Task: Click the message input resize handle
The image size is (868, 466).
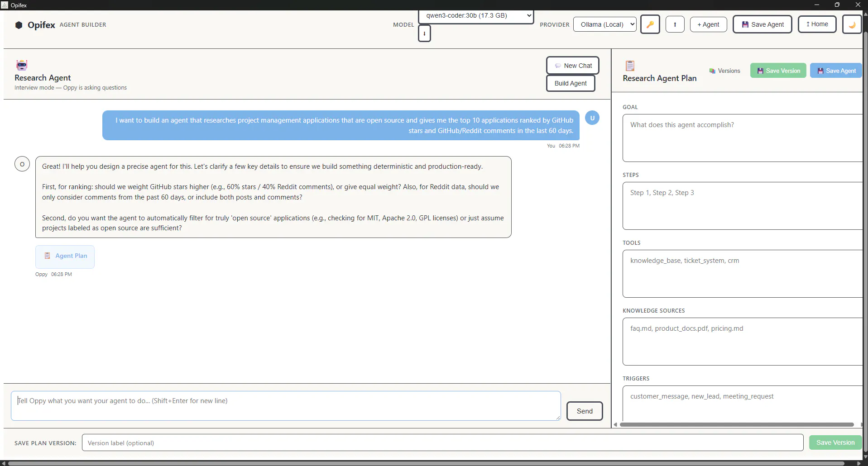Action: 558,418
